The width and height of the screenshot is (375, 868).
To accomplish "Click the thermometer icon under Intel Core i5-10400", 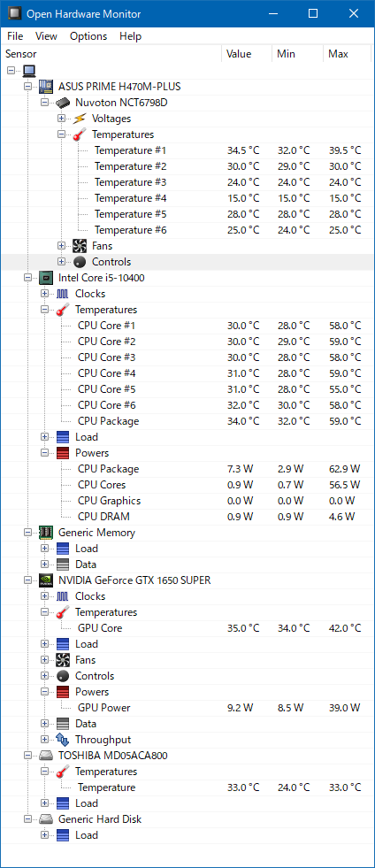I will point(63,310).
